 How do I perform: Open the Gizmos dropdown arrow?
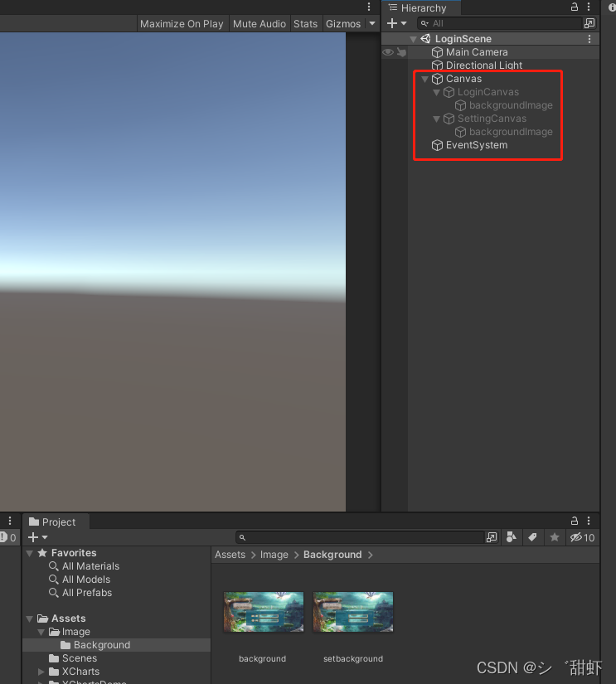point(372,23)
